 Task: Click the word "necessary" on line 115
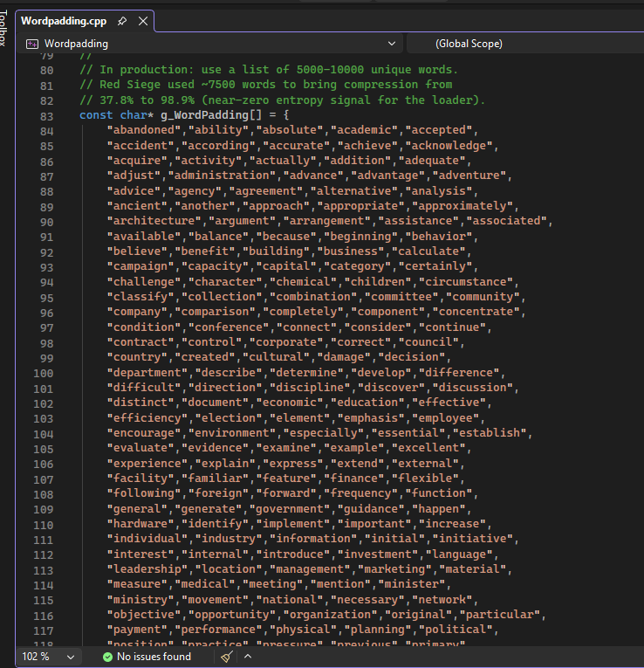[367, 600]
